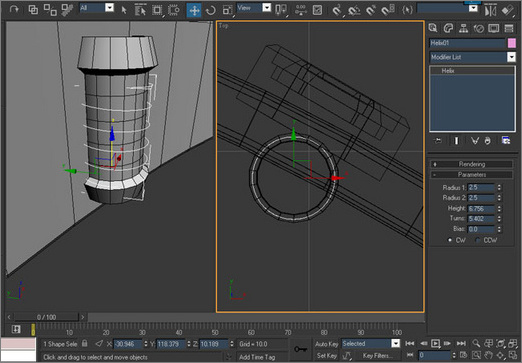This screenshot has height=363, width=522.
Task: Select the CCW radio button
Action: pos(477,240)
